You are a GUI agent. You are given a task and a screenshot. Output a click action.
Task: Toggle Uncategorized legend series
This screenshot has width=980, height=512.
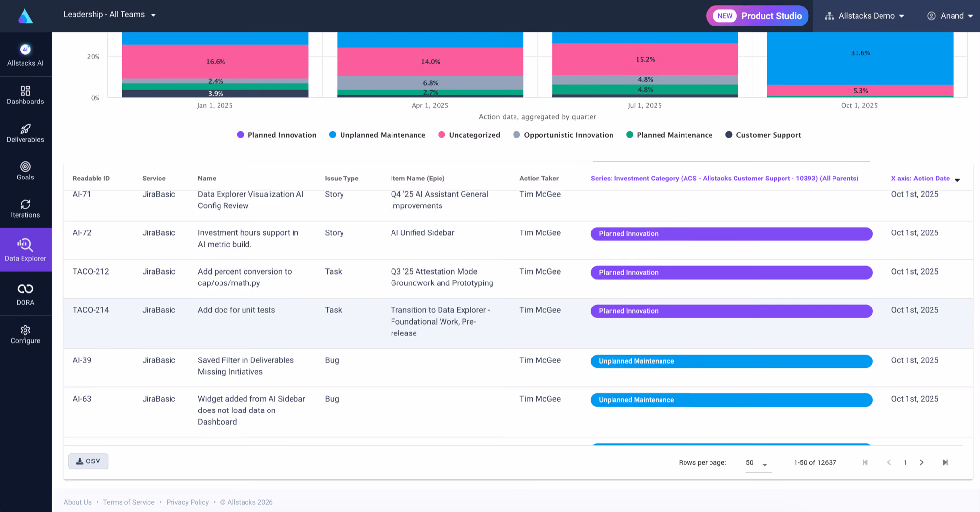[x=469, y=135]
